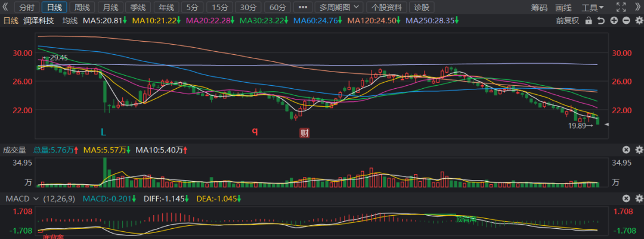Click the 诊股 button
Screen dimensions: 644x239
click(421, 8)
